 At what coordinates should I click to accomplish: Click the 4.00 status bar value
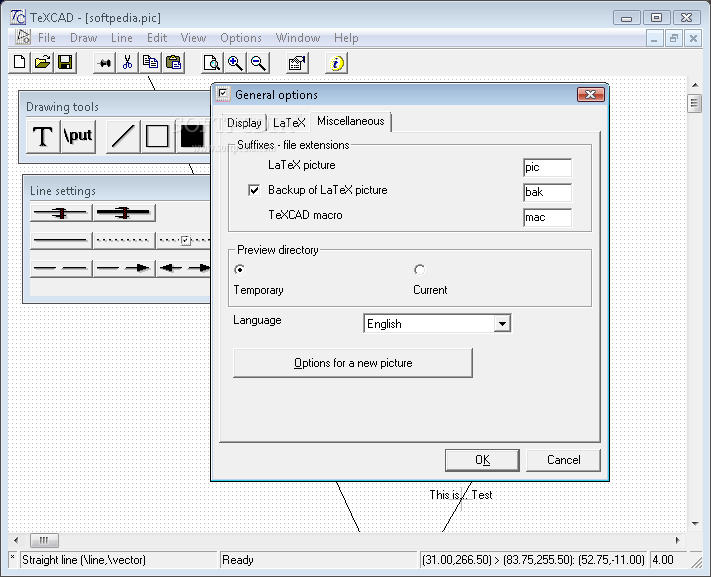[x=662, y=560]
